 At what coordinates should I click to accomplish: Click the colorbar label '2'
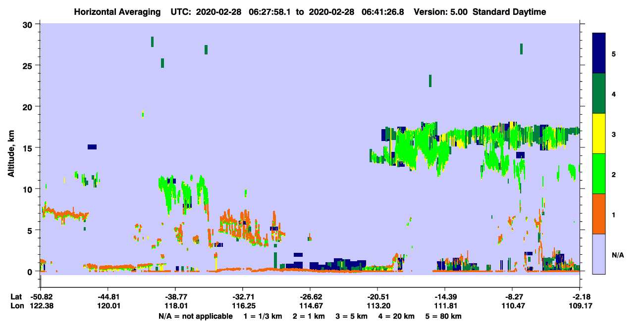[614, 174]
